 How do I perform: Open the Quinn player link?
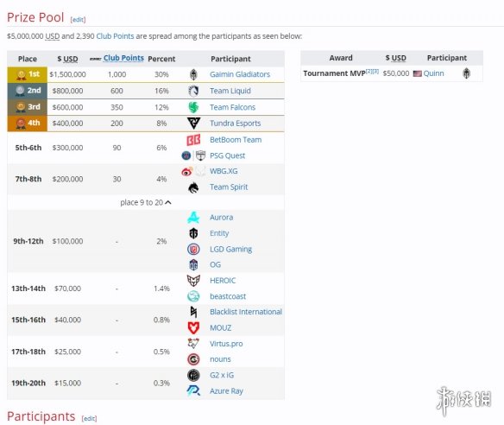coord(433,73)
